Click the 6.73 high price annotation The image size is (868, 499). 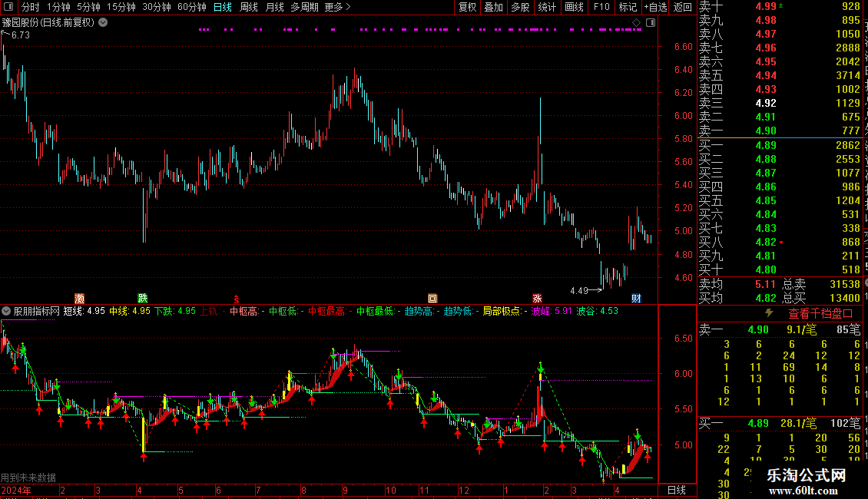coord(21,35)
